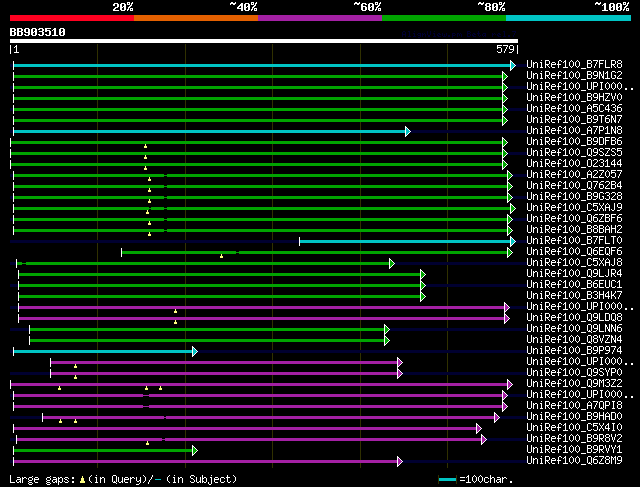This screenshot has height=487, width=640.
Task: Select the white query sequence bar
Action: pyautogui.click(x=264, y=41)
